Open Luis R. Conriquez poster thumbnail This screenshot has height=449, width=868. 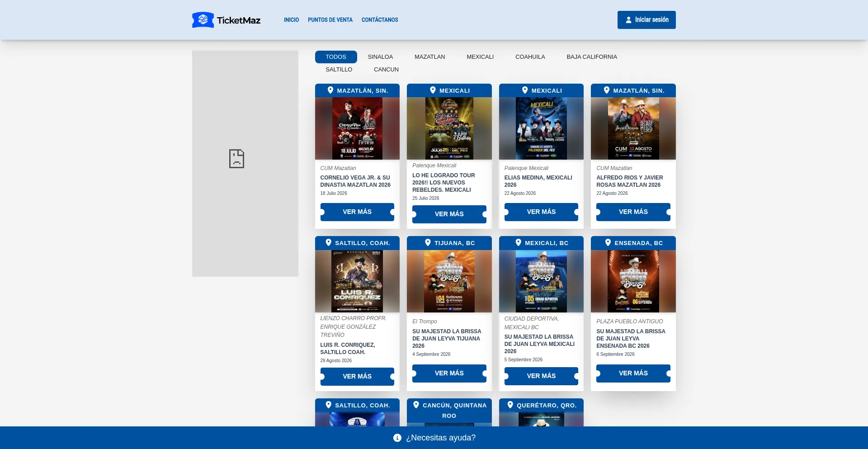(x=357, y=281)
